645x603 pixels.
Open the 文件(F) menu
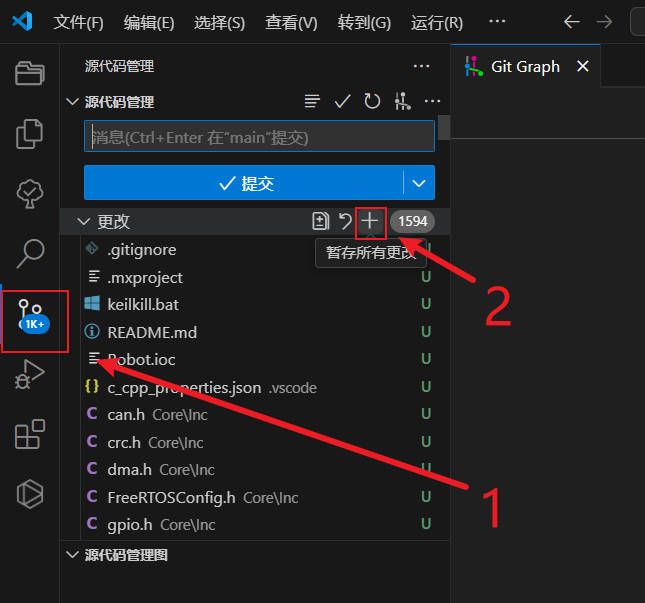point(78,22)
